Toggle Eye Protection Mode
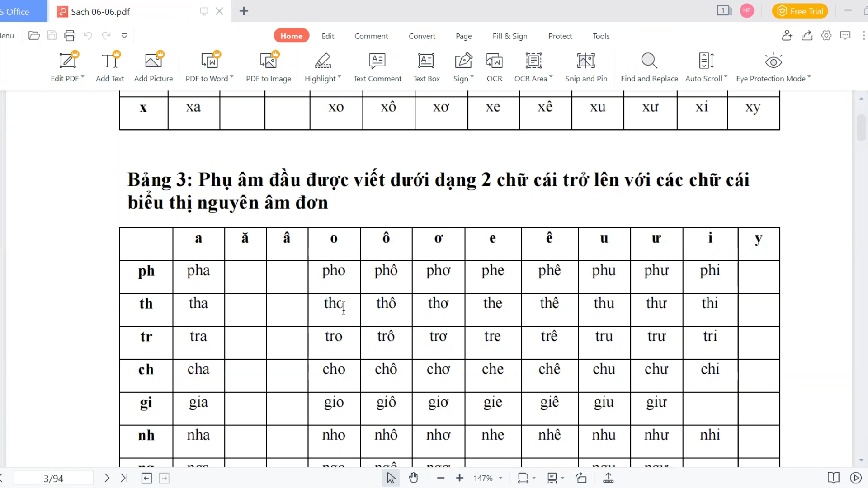Screen dimensions: 868x488 [x=773, y=66]
